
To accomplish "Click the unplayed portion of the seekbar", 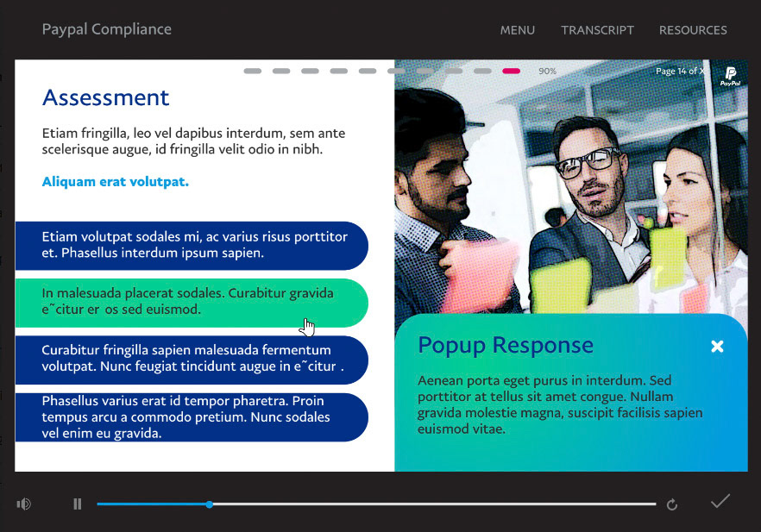I will tap(434, 504).
